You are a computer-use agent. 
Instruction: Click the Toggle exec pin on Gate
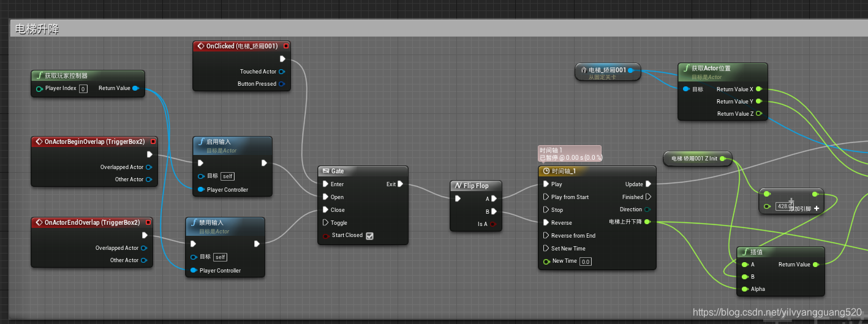click(x=325, y=223)
